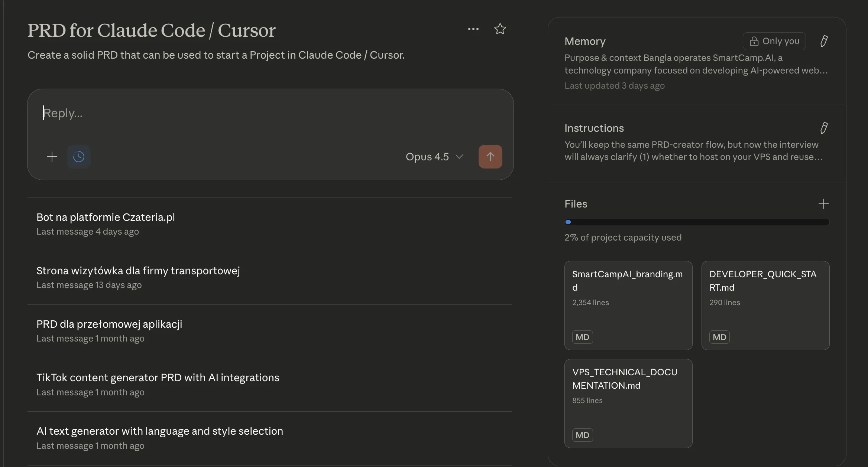Click '2% of project capacity used' text

click(623, 237)
